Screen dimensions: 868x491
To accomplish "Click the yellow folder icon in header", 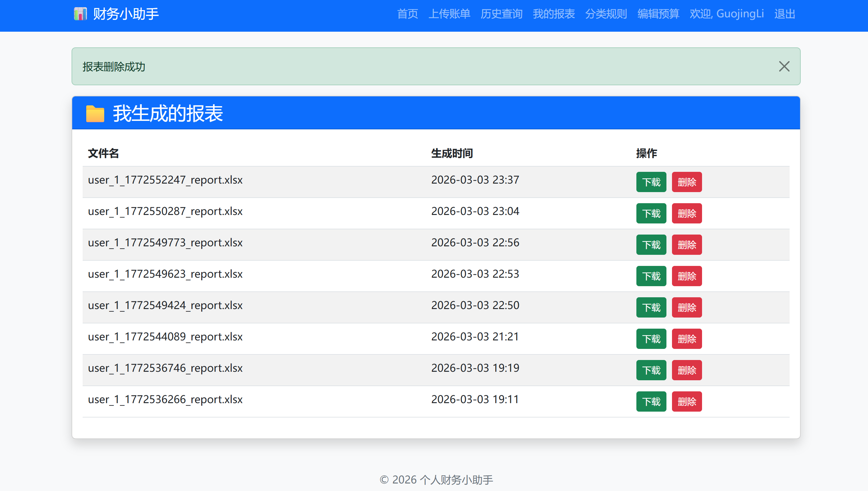I will (95, 113).
